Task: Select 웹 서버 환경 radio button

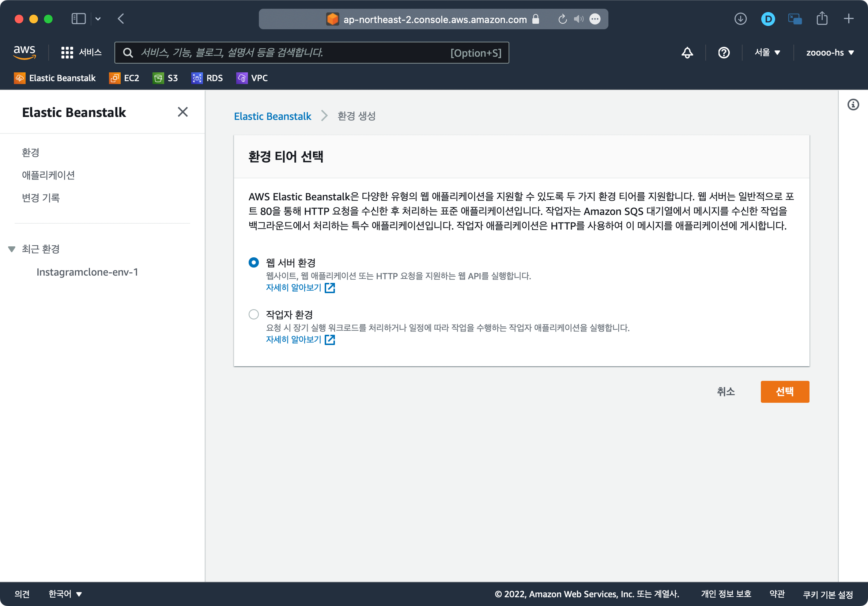Action: tap(254, 262)
